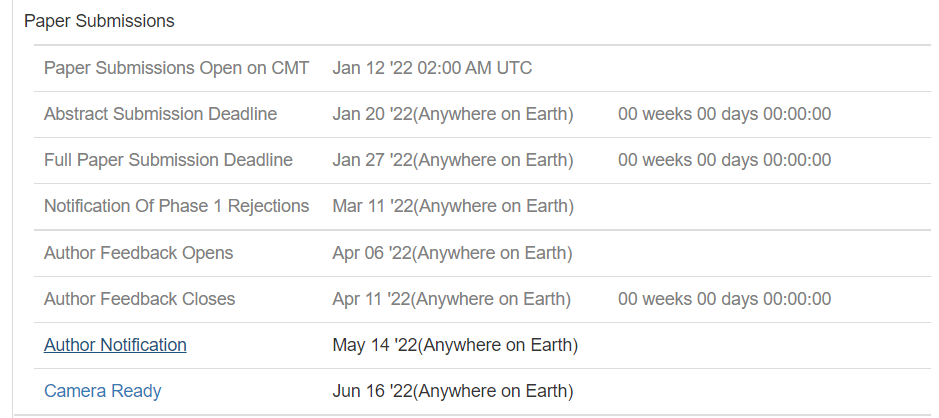Click the Jan 20 '22 abstract deadline date
The width and height of the screenshot is (939, 418).
[452, 114]
